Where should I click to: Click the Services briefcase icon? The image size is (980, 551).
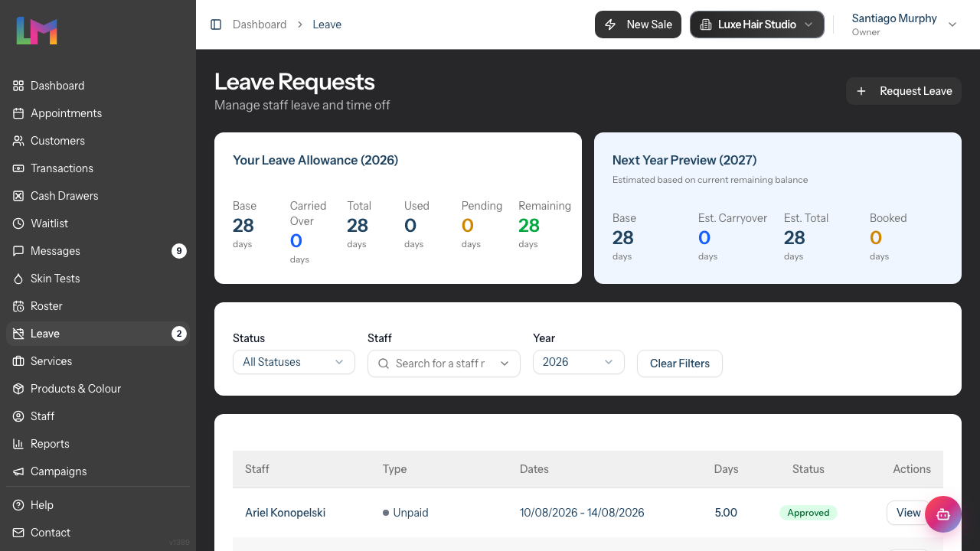tap(18, 361)
